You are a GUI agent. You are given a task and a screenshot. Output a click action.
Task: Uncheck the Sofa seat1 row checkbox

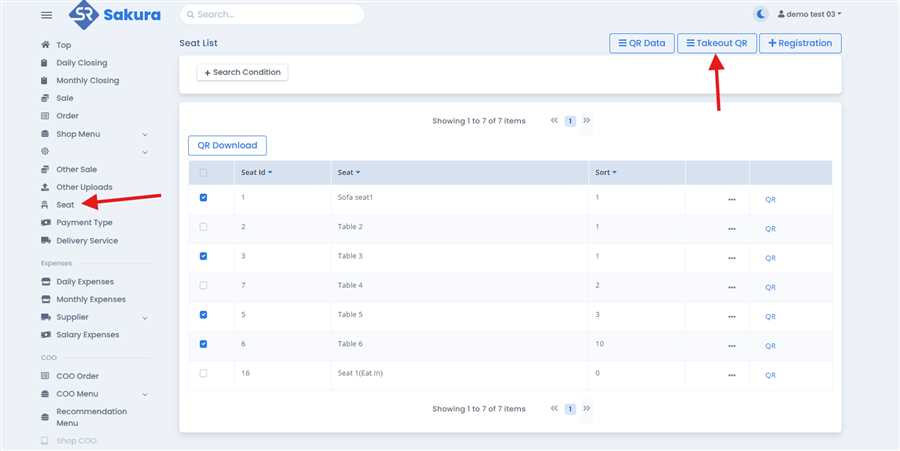[204, 198]
